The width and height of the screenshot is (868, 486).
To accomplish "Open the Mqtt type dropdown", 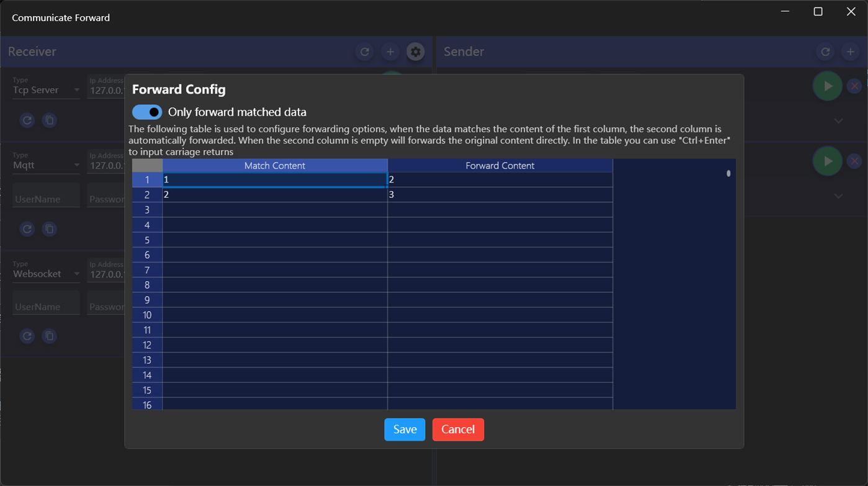I will 47,165.
